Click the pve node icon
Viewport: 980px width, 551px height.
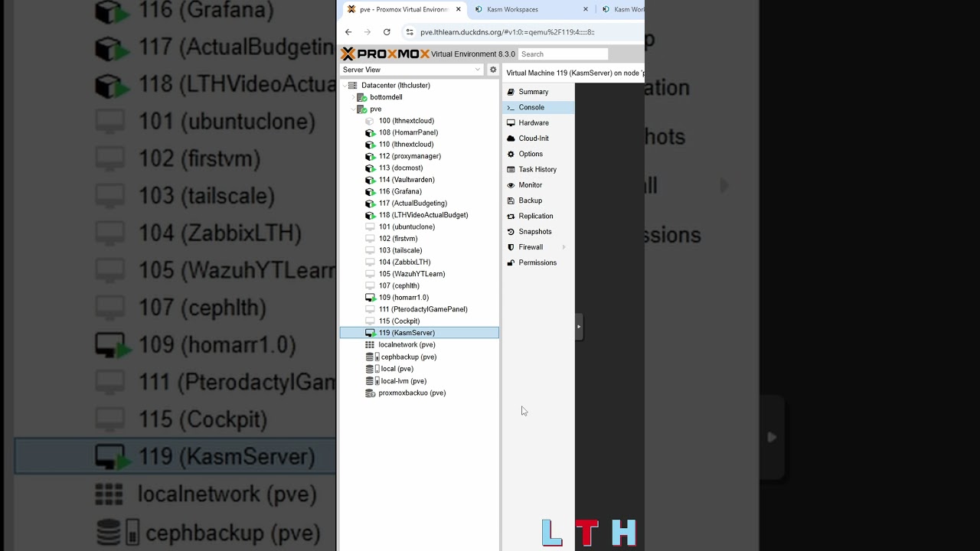point(362,109)
